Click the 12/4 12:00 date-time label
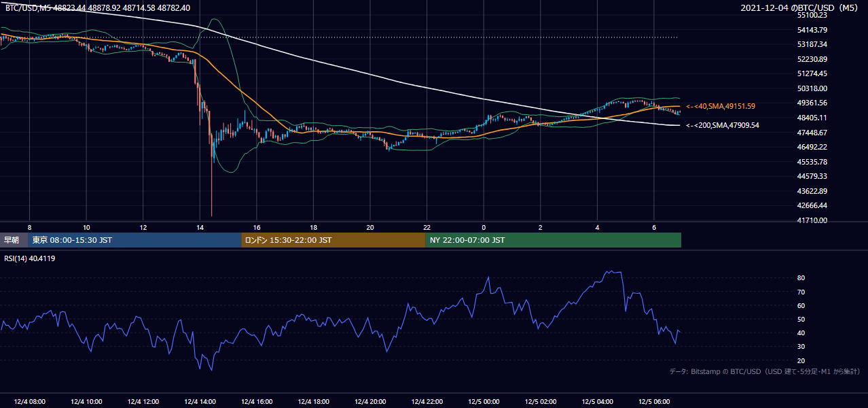This screenshot has height=408, width=868. coord(143,402)
